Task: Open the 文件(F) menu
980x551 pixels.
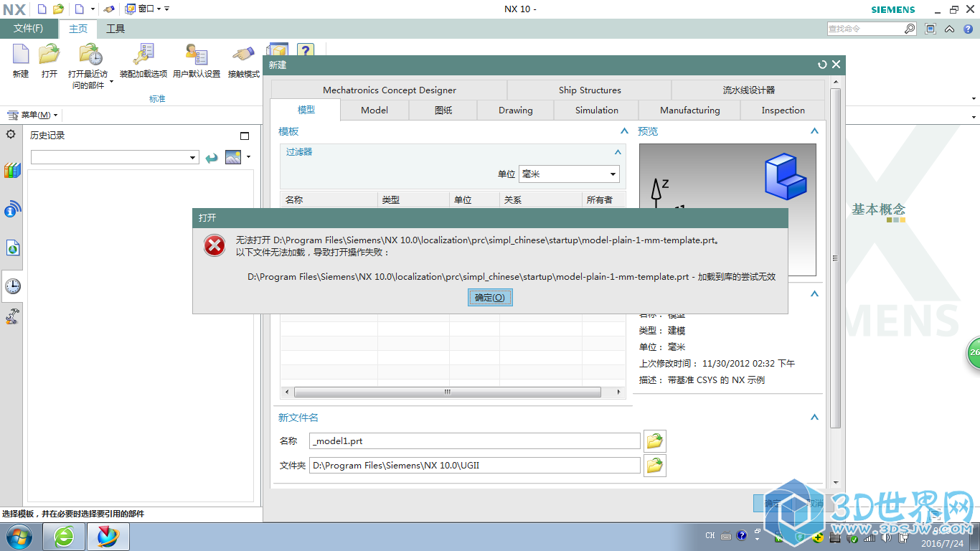Action: (28, 29)
